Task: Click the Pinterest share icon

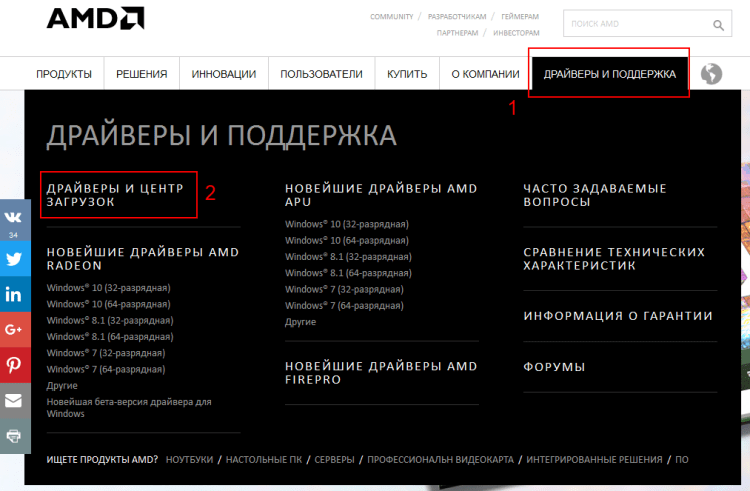Action: click(x=14, y=365)
